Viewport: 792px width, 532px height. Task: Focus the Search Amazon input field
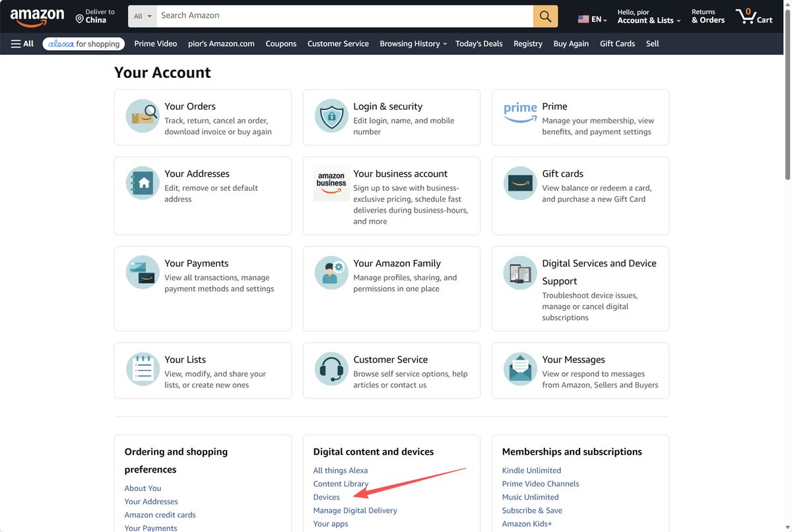(x=345, y=16)
